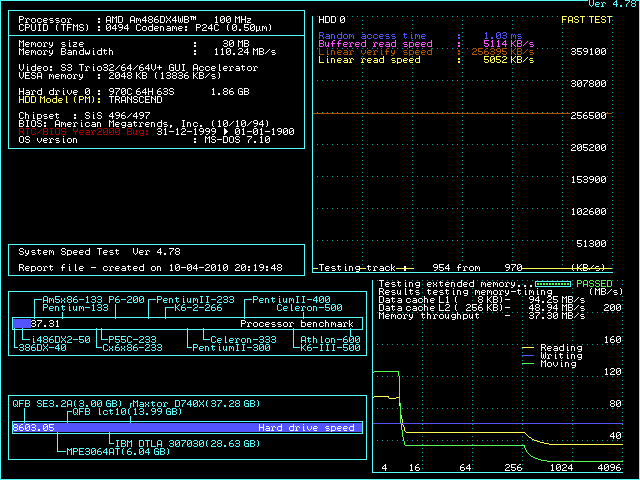This screenshot has height=480, width=640.
Task: Click the FAST TEST label in HDD panel
Action: pos(589,19)
